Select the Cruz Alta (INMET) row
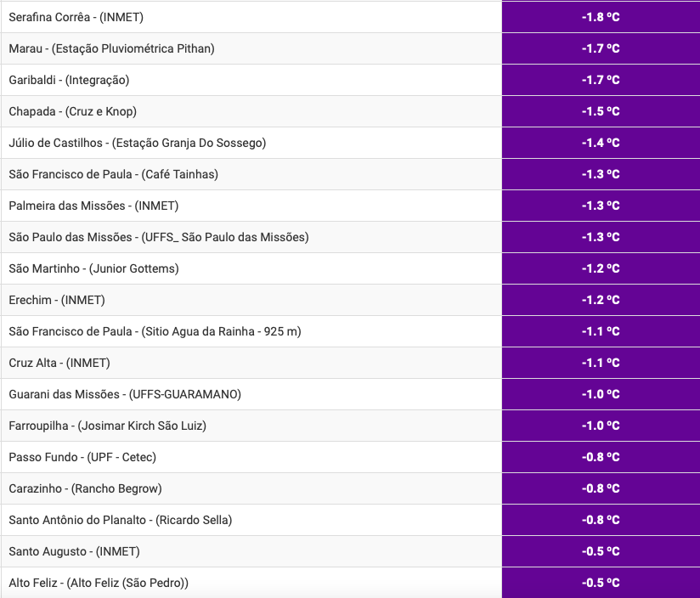700x598 pixels. 59,363
